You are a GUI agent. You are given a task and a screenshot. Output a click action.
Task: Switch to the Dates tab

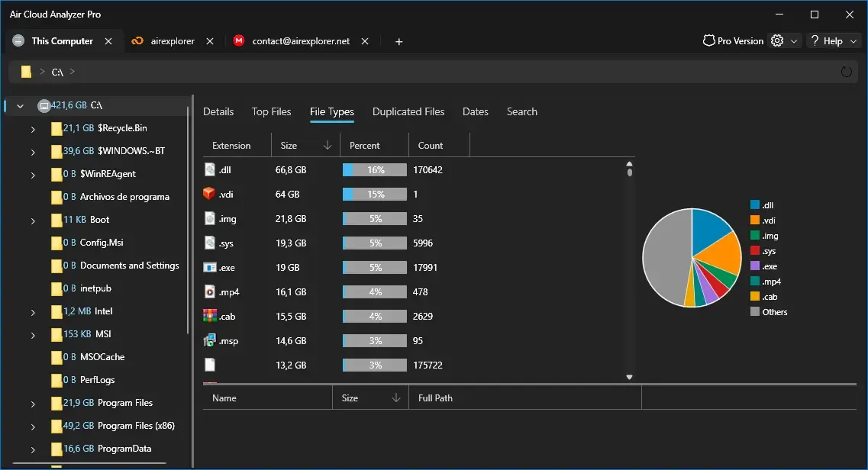(475, 111)
